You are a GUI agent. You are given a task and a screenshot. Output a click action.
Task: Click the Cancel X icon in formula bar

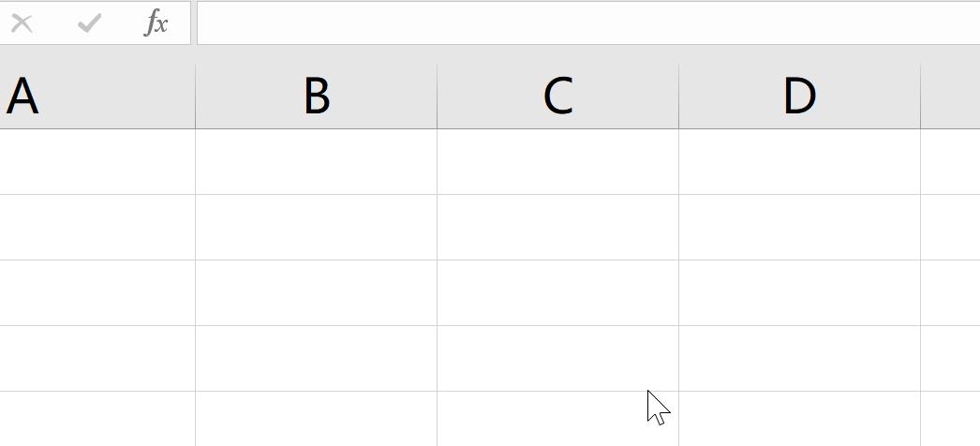[22, 23]
